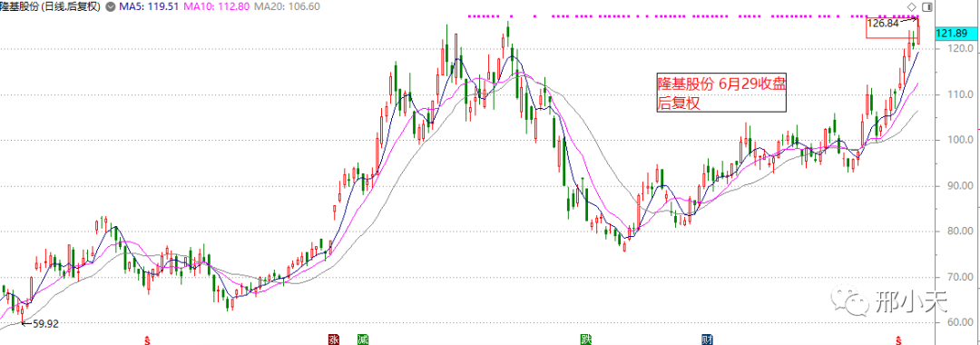The image size is (980, 345).
Task: Click the current price tag 121.89
Action: pyautogui.click(x=955, y=34)
